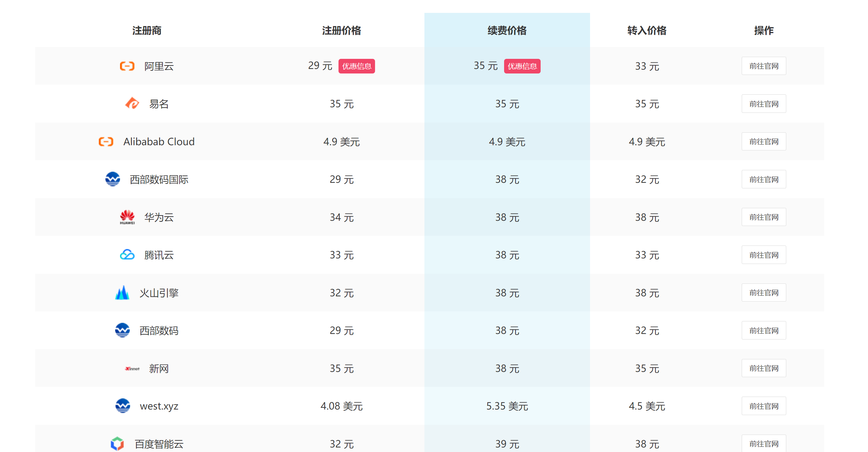868x452 pixels.
Task: Select the 新网 registrar name
Action: coord(159,368)
